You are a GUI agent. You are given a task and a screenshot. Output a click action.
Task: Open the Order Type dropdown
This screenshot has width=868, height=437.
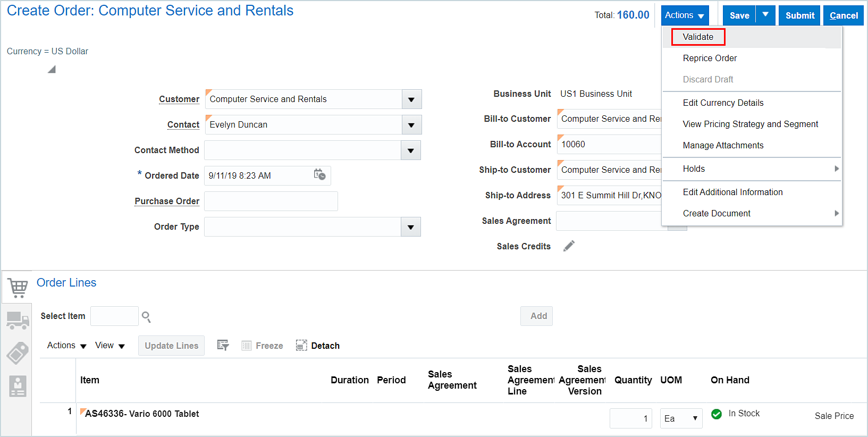[x=410, y=227]
